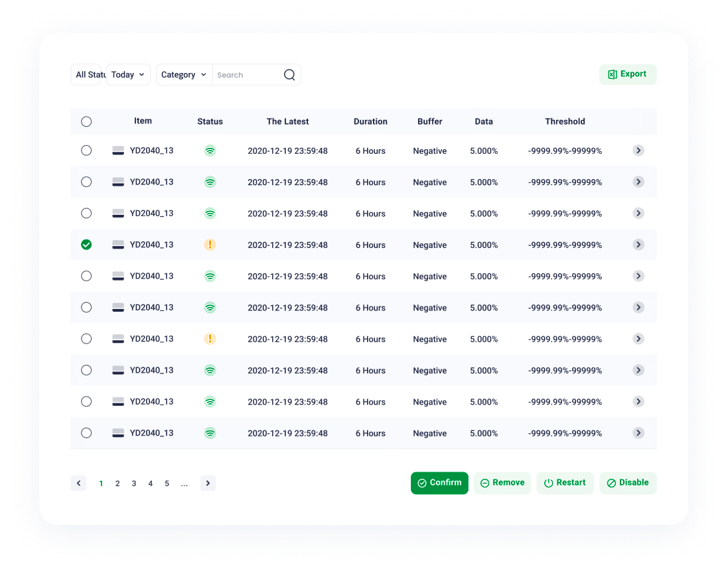Click the device icon in the last row
Viewport: 728px width, 571px height.
click(x=118, y=433)
